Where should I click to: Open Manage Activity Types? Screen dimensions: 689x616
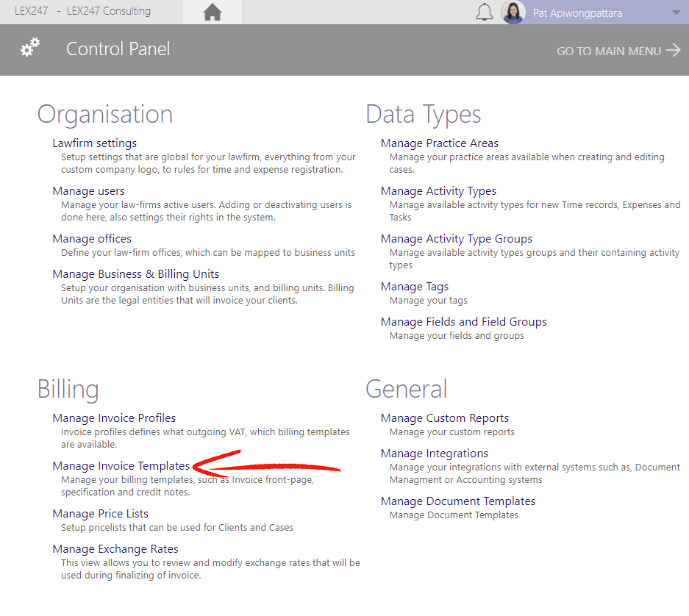(x=438, y=191)
